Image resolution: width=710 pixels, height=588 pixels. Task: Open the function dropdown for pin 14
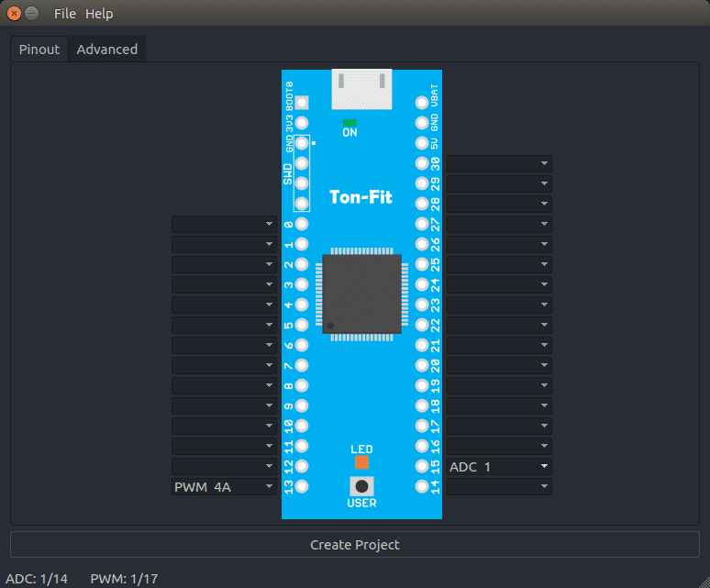(499, 487)
